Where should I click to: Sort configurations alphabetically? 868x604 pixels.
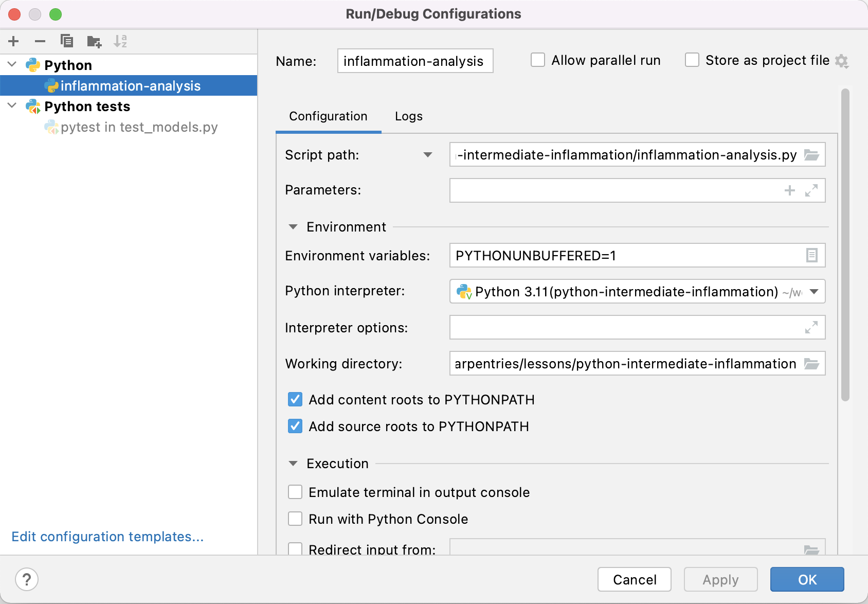[121, 41]
